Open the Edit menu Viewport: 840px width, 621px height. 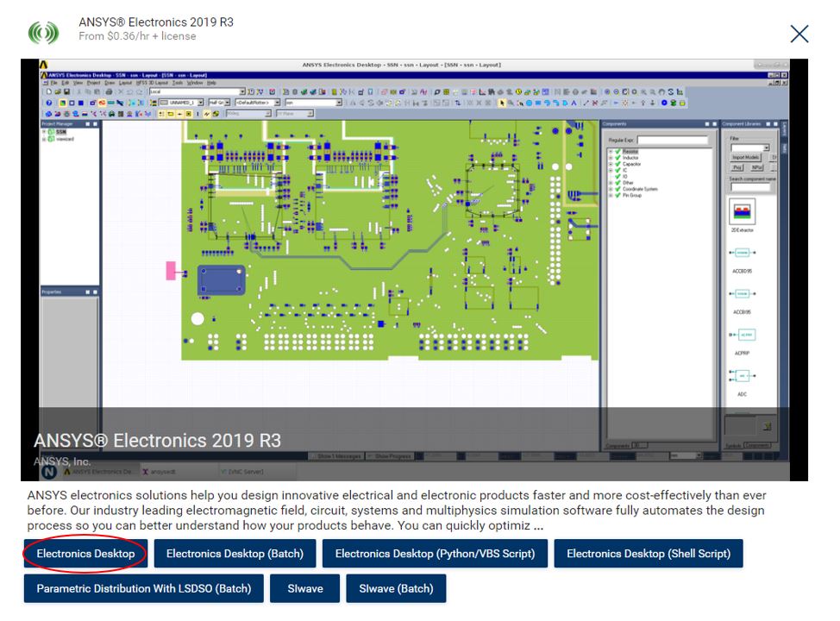pyautogui.click(x=66, y=83)
